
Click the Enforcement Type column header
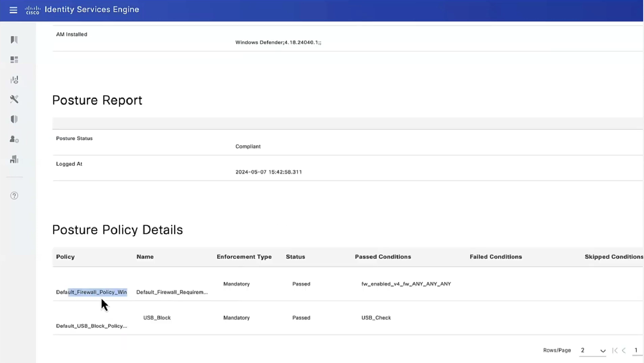[x=244, y=257]
